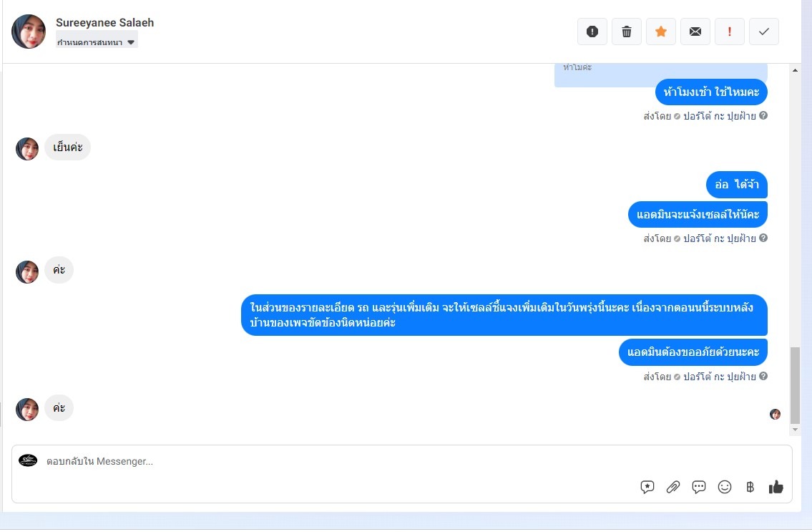Click the baht payment request icon

click(x=750, y=487)
